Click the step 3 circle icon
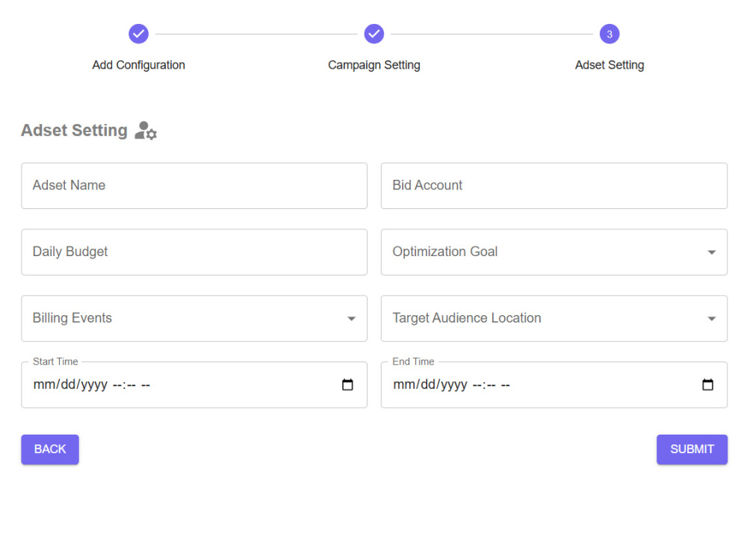This screenshot has width=747, height=560. pos(610,34)
